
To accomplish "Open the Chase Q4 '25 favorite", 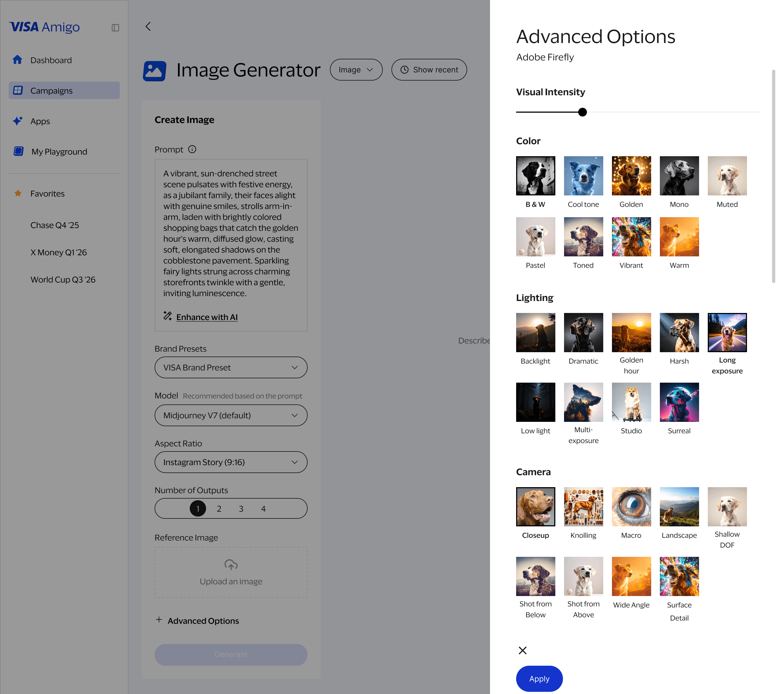I will 54,225.
